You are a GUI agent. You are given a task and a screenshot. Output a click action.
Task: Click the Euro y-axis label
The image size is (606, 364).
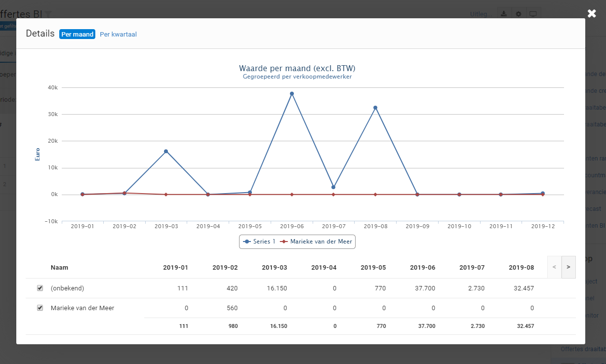pyautogui.click(x=38, y=154)
